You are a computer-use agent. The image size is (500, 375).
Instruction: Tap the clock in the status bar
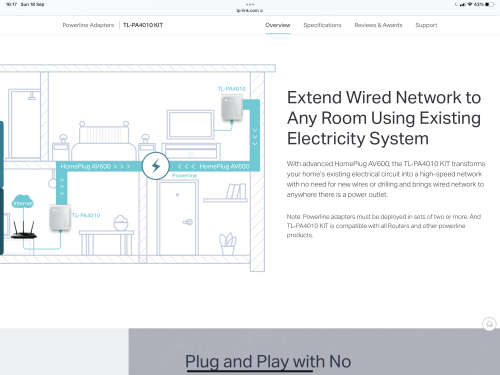12,4
